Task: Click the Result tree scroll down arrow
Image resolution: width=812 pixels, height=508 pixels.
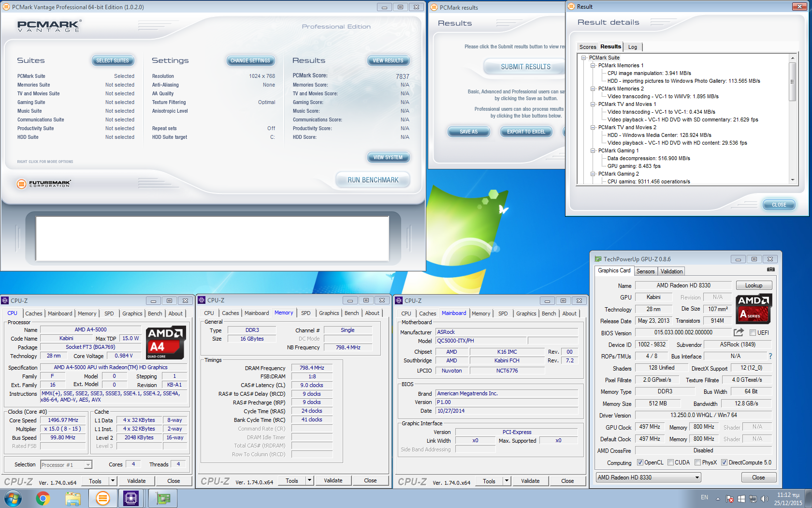Action: [x=792, y=180]
